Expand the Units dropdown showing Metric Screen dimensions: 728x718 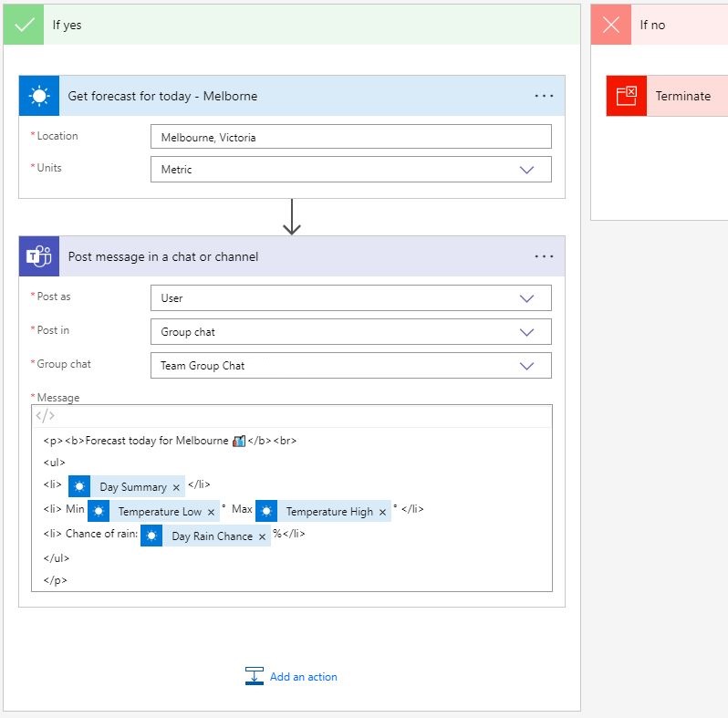pos(351,170)
